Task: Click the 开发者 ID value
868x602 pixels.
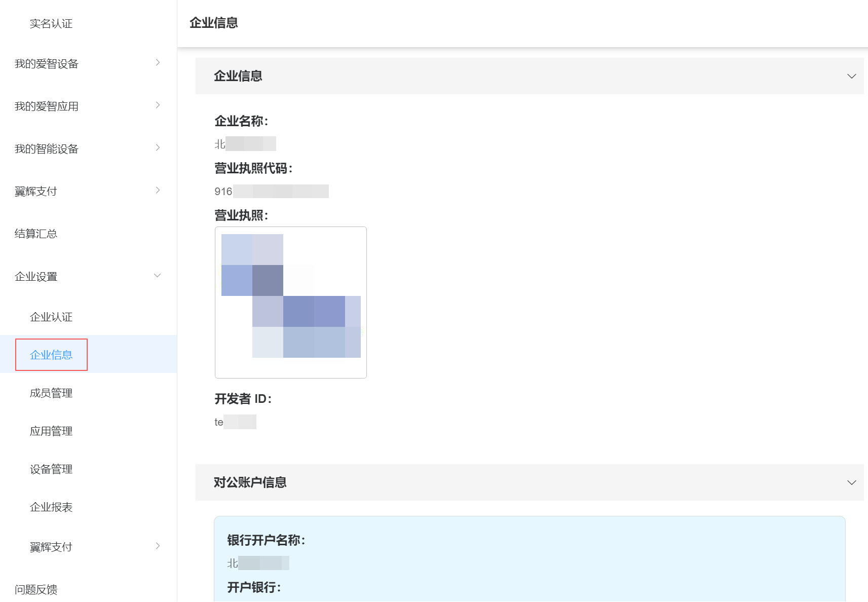Action: (236, 421)
